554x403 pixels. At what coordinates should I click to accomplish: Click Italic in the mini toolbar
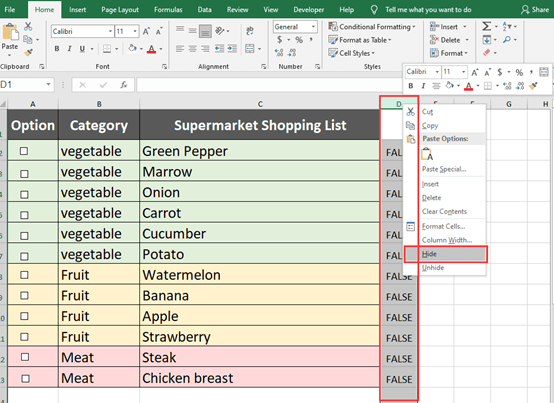coord(423,85)
